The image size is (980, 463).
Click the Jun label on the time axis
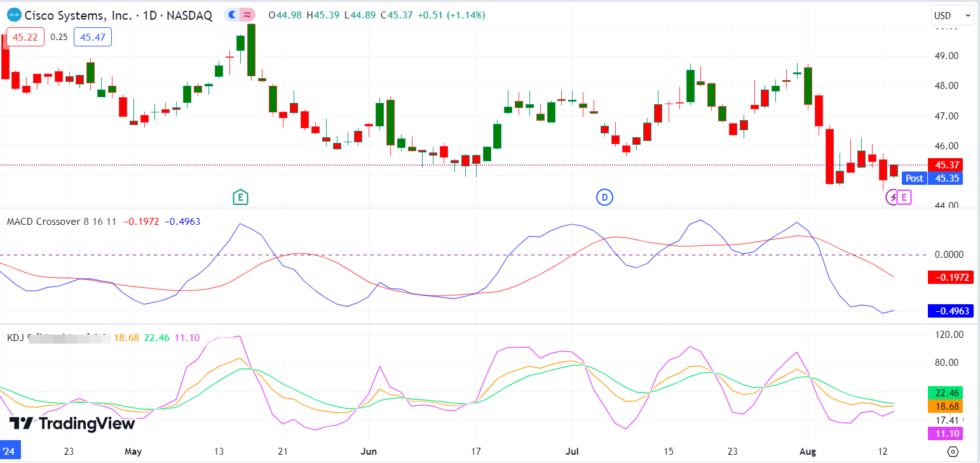(369, 452)
